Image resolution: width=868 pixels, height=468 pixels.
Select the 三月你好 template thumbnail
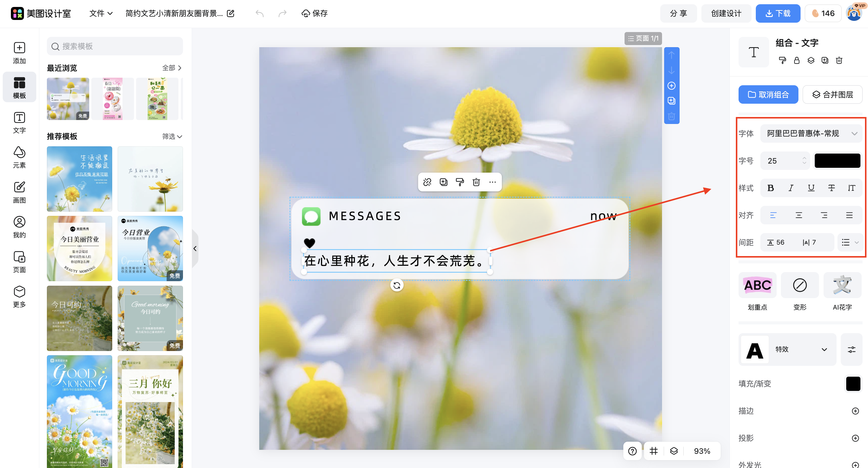click(x=150, y=411)
